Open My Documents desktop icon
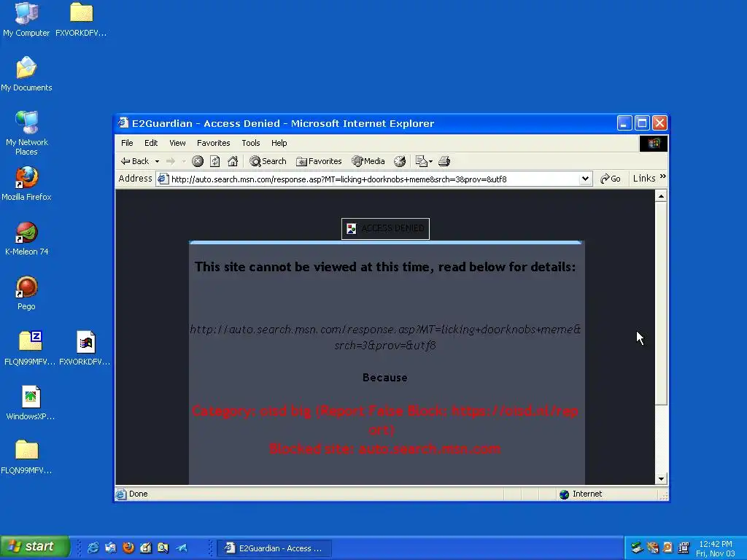 coord(26,74)
